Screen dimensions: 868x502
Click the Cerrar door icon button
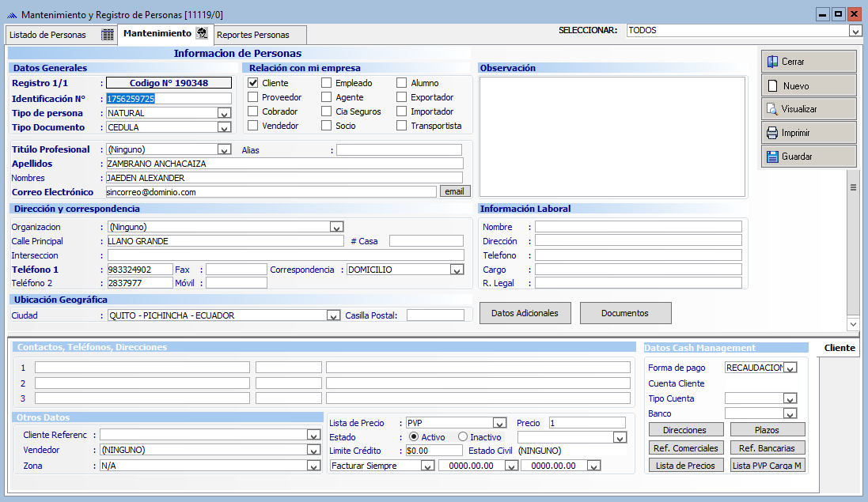[x=772, y=62]
